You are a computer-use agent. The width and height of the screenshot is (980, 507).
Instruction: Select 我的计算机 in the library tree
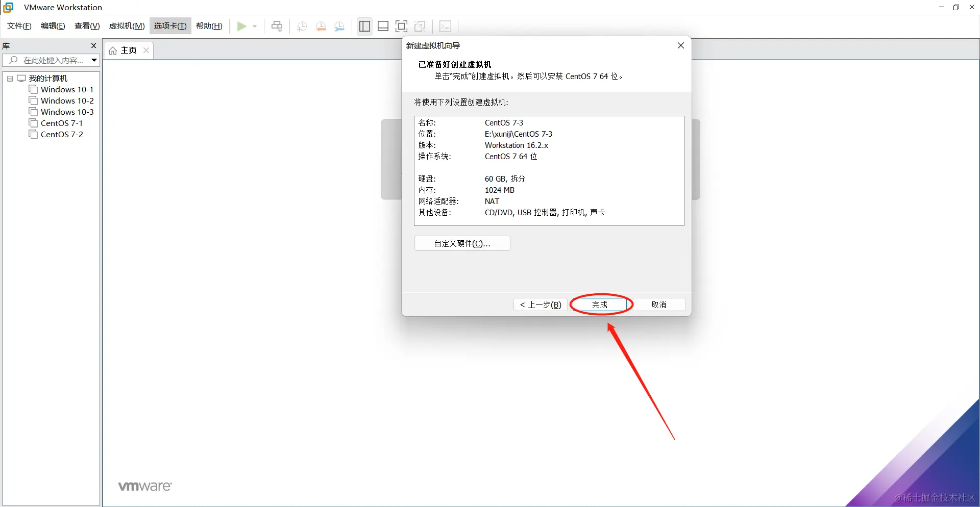click(48, 78)
